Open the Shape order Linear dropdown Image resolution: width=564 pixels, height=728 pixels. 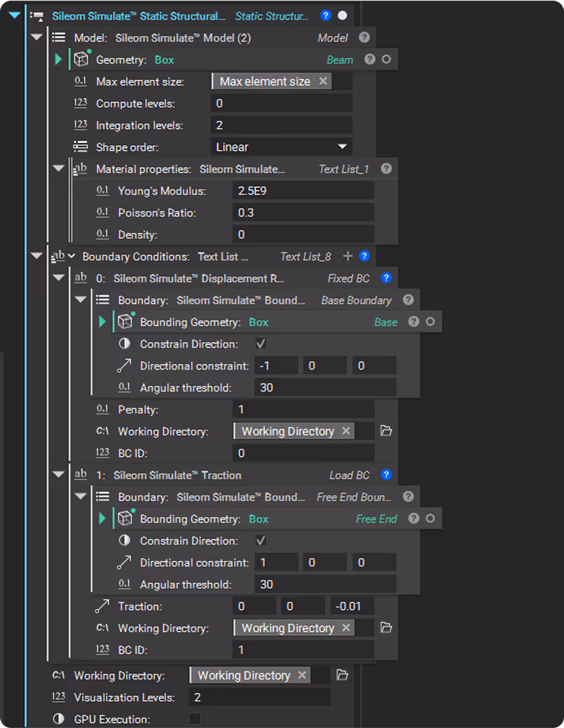point(281,146)
